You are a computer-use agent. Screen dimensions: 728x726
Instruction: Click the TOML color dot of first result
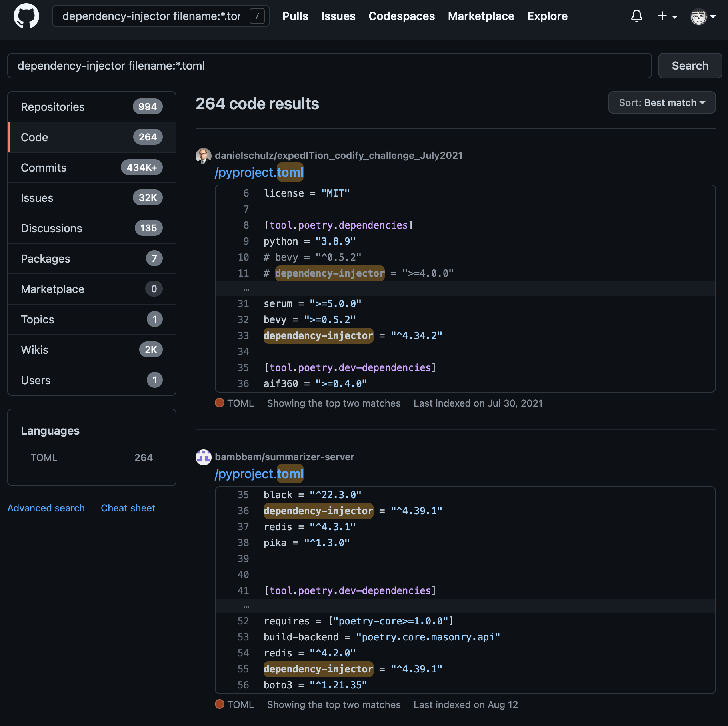point(220,403)
